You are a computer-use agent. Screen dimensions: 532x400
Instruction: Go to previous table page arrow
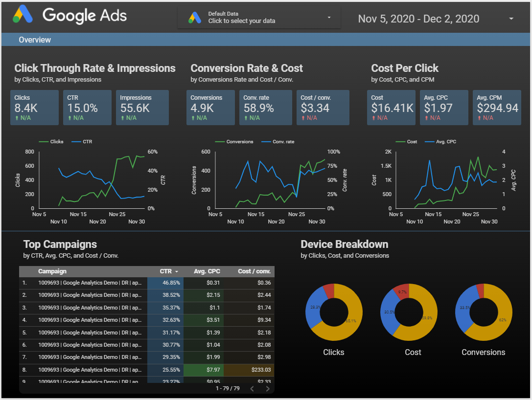click(x=252, y=389)
